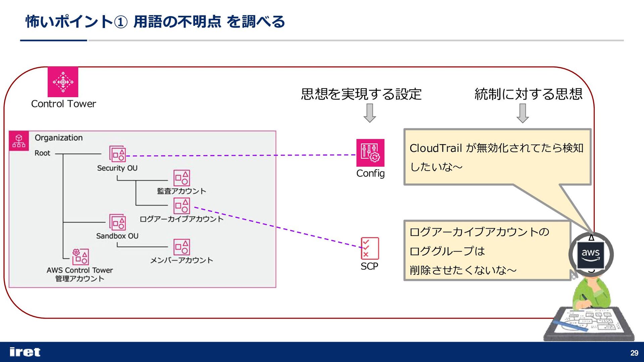644x362 pixels.
Task: Click the メンバーアカウント label
Action: 181,260
